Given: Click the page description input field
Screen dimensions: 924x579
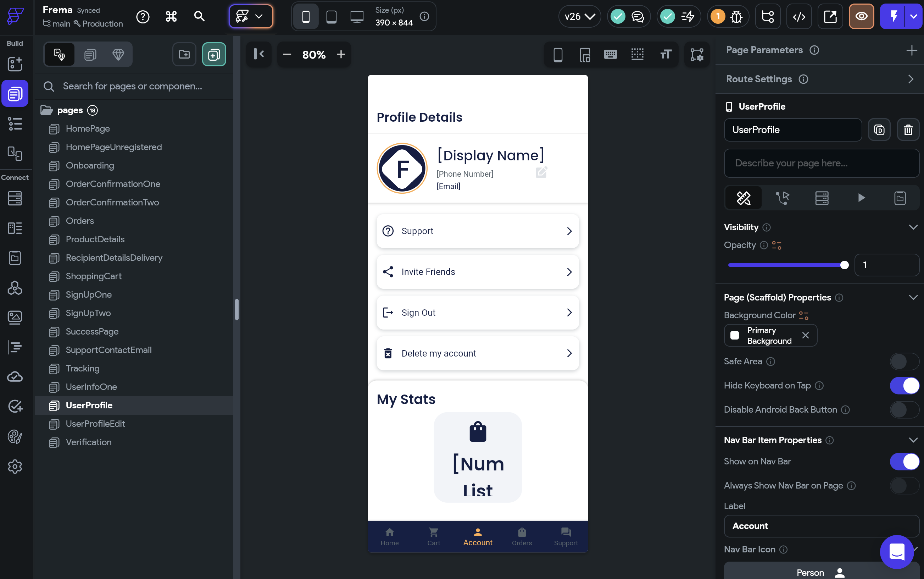Looking at the screenshot, I should pos(822,163).
